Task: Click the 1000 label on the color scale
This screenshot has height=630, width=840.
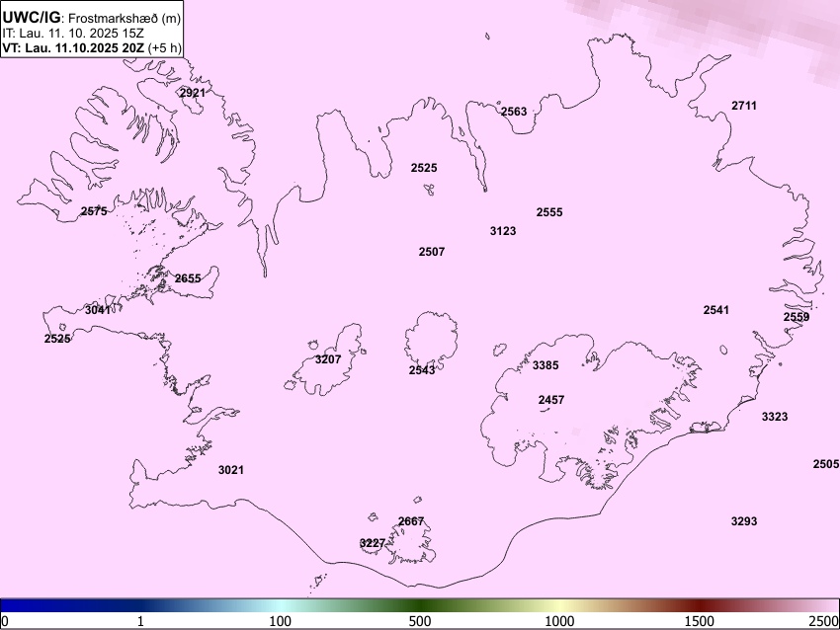Action: coord(559,621)
